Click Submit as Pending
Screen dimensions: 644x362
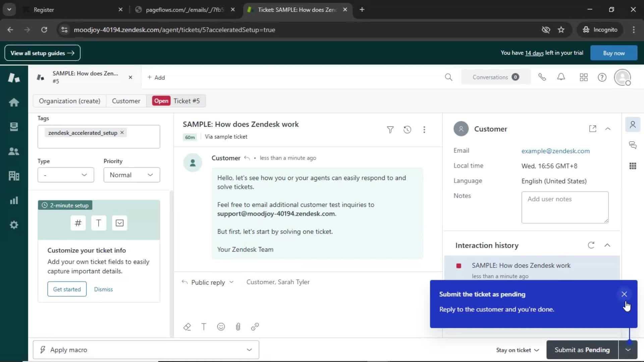(x=582, y=350)
